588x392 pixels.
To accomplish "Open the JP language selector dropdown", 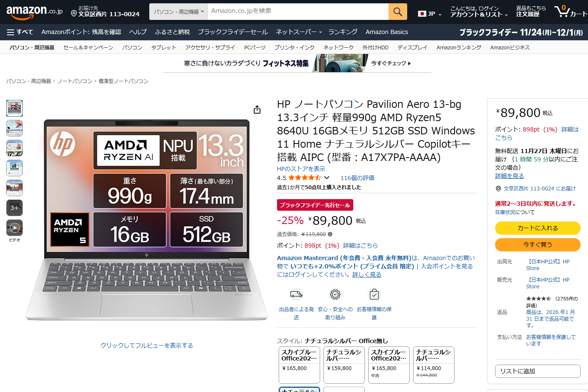I will [x=430, y=14].
